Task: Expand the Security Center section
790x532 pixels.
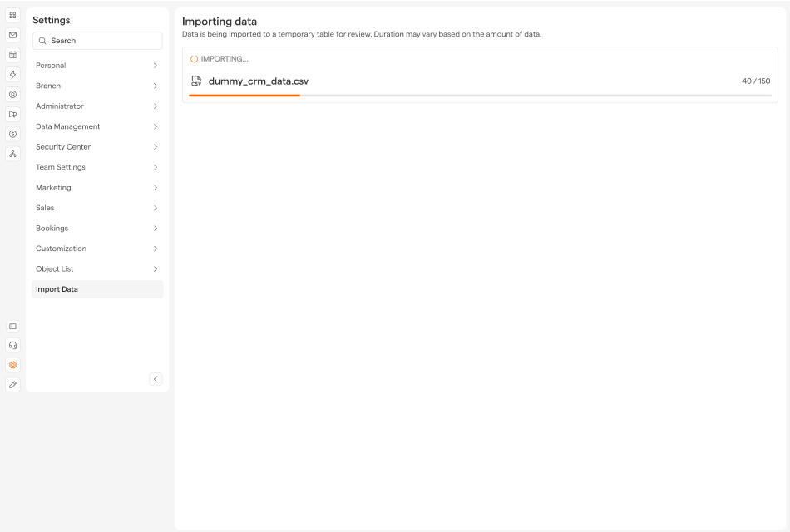Action: (96, 147)
